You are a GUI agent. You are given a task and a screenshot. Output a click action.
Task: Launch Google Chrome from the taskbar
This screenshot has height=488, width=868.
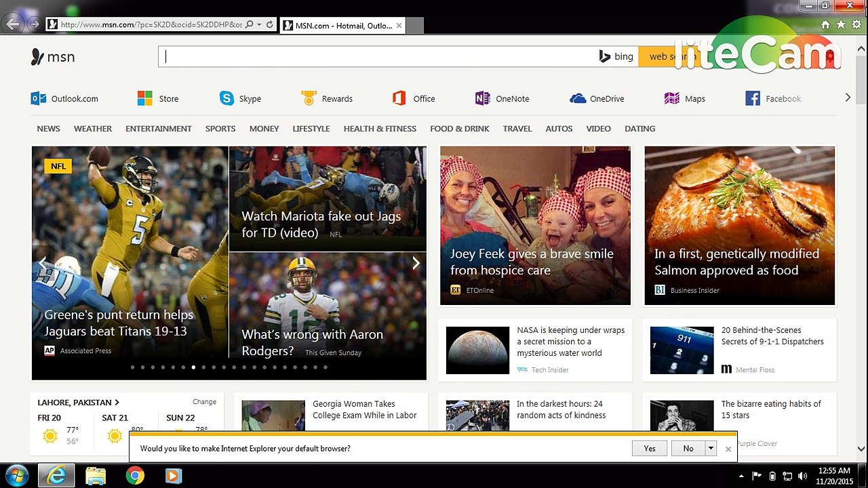point(135,476)
